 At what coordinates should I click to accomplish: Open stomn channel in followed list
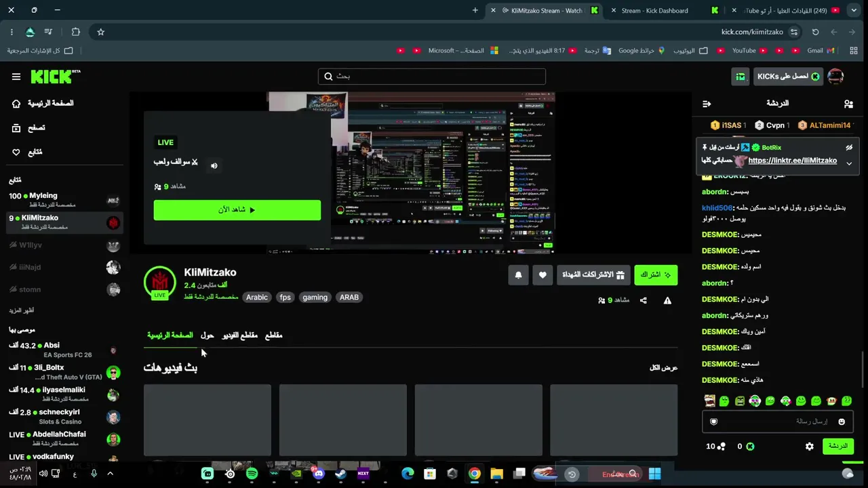[64, 289]
